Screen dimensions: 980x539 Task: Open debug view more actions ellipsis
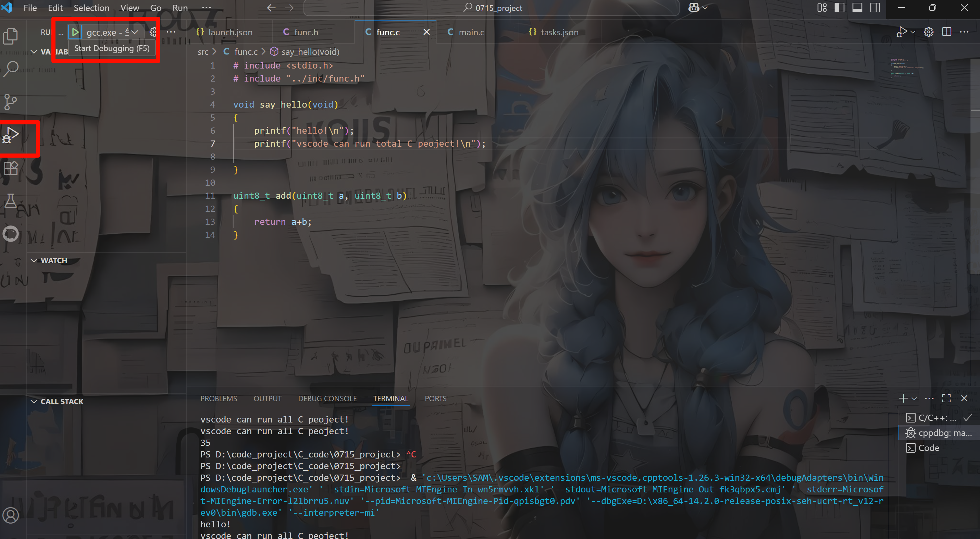click(171, 32)
